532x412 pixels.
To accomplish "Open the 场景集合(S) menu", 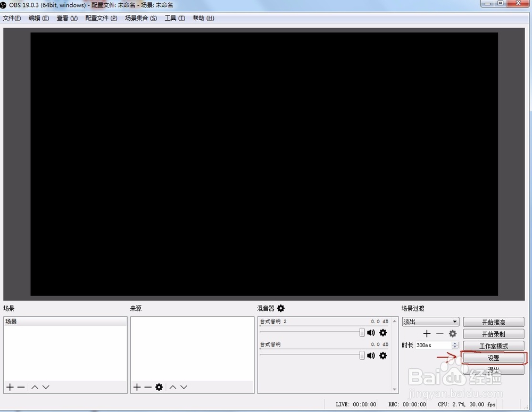I will (x=141, y=18).
